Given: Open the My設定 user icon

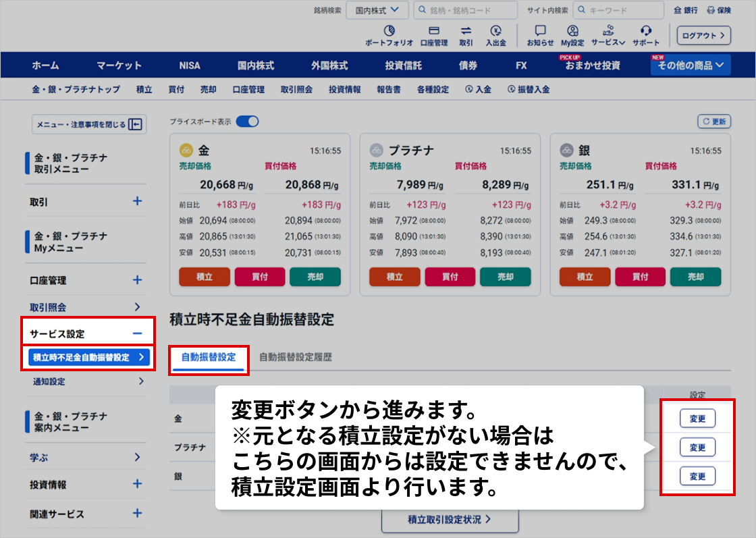Looking at the screenshot, I should (572, 31).
